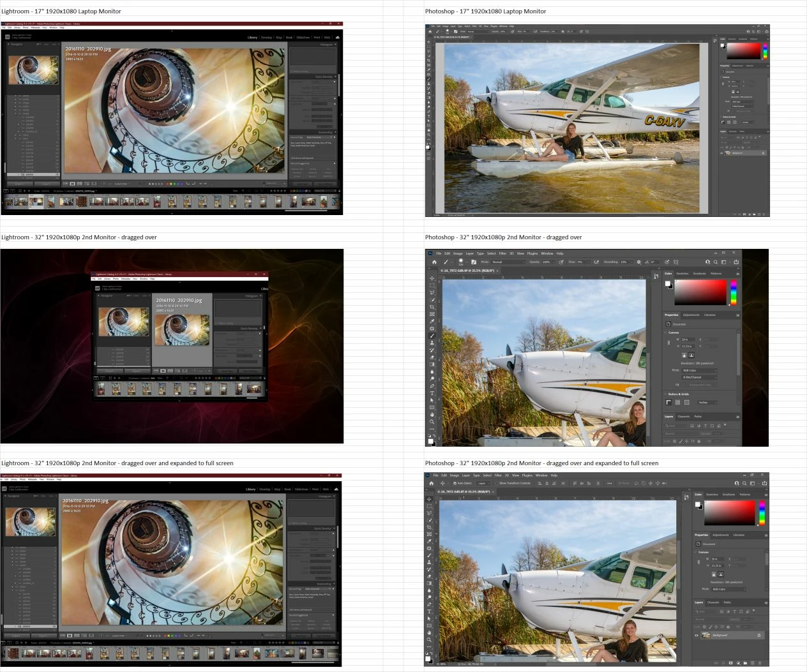
Task: Click Print module in top-left Lightroom
Action: (x=317, y=38)
